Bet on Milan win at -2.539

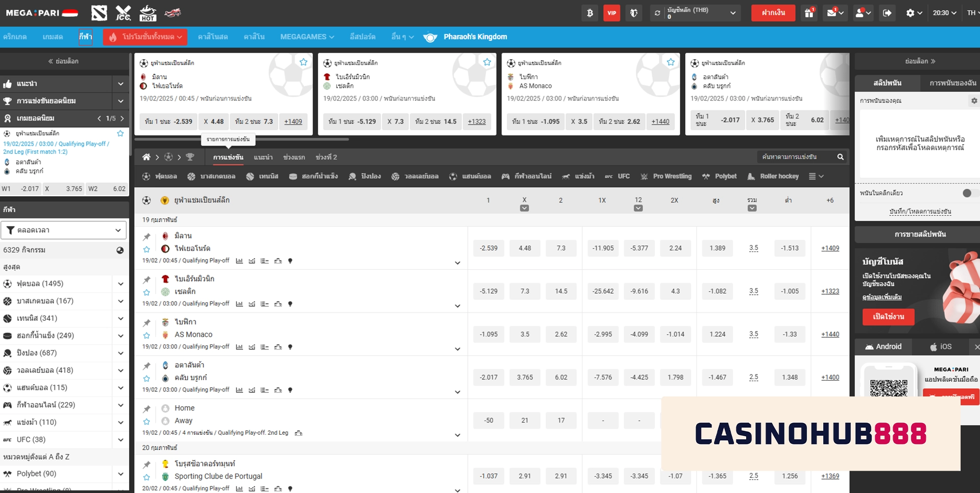tap(488, 248)
